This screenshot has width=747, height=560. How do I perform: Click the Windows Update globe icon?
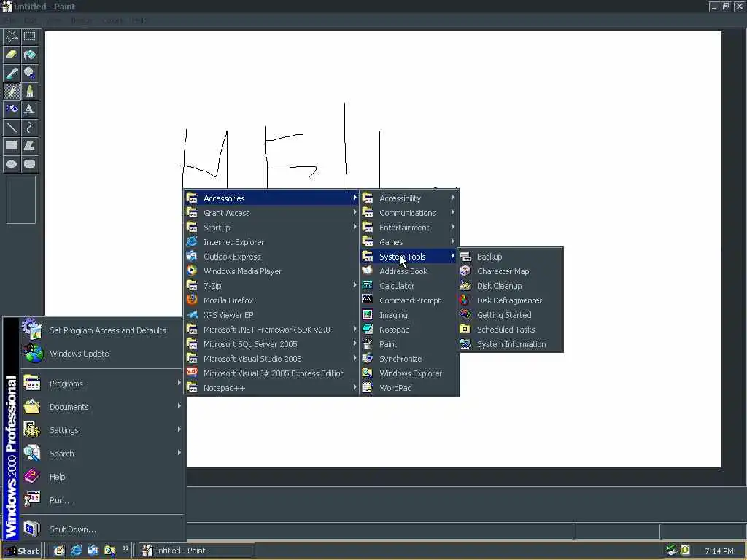[32, 354]
